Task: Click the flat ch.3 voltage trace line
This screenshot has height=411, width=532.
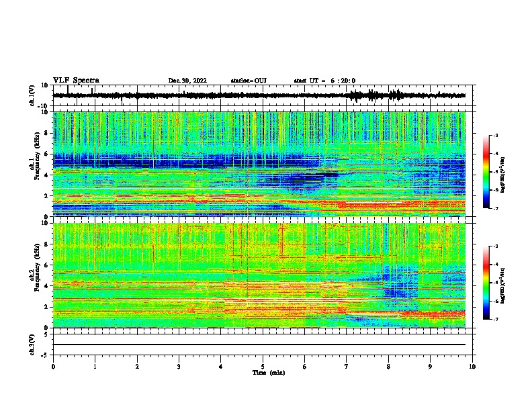Action: coord(259,345)
